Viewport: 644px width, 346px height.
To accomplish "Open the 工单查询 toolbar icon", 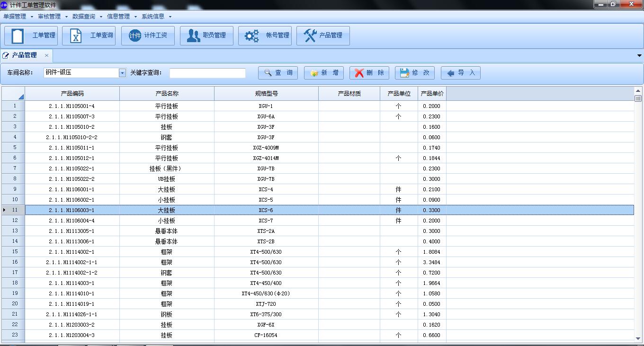I will 89,35.
